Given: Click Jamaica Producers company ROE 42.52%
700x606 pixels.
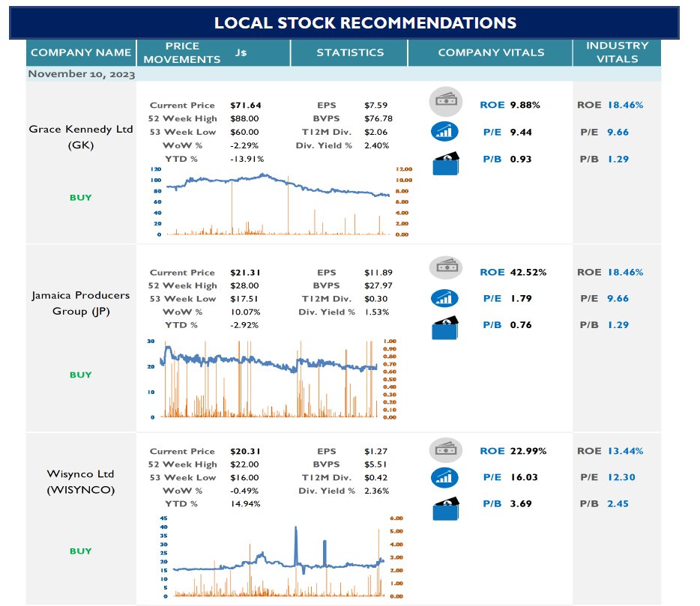Looking at the screenshot, I should coord(528,272).
